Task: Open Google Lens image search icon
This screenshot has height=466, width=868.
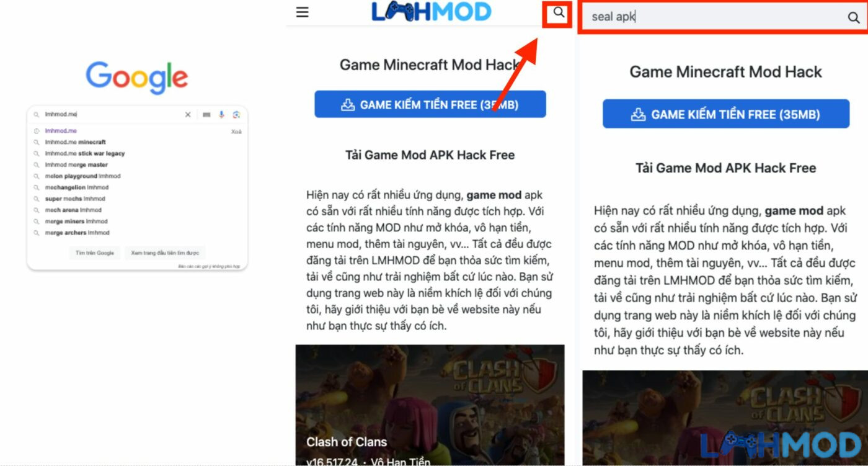Action: click(x=236, y=115)
